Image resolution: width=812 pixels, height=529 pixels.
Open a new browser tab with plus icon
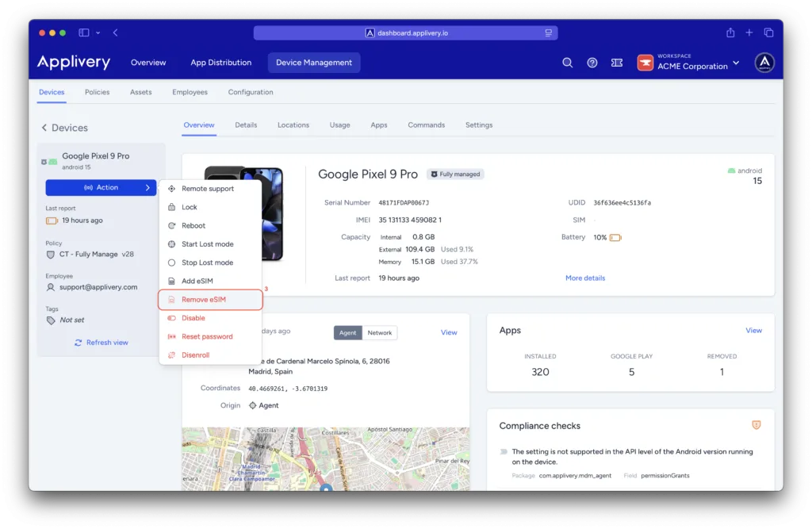[x=749, y=33]
